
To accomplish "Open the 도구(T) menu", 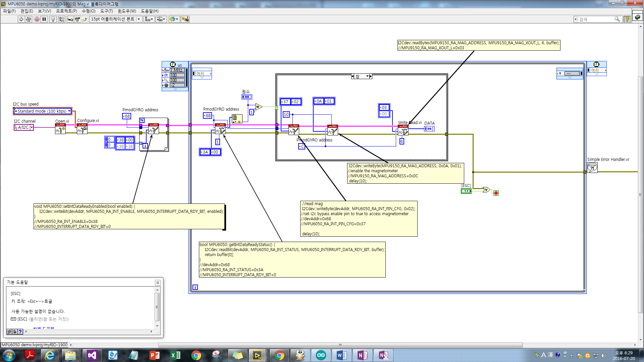I will pos(106,11).
